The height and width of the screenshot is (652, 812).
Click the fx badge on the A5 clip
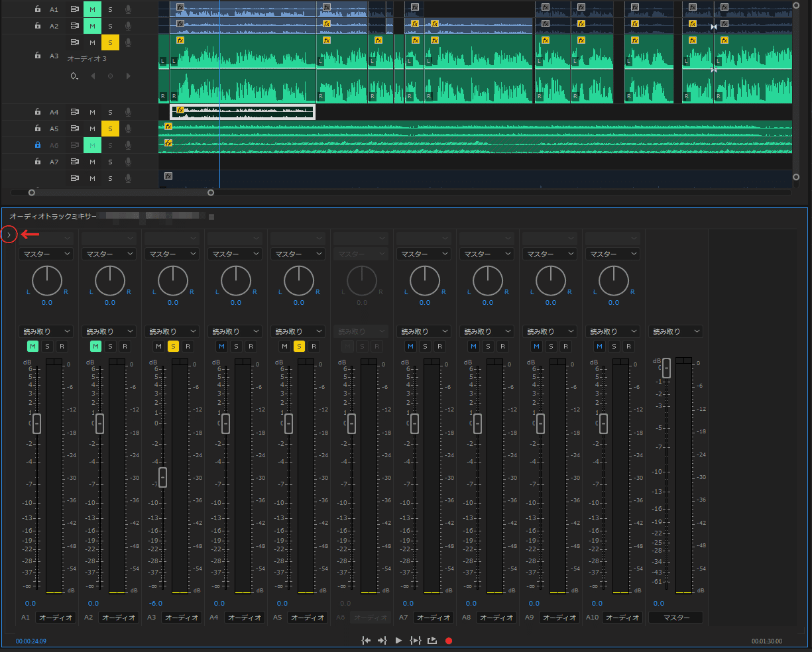point(168,126)
